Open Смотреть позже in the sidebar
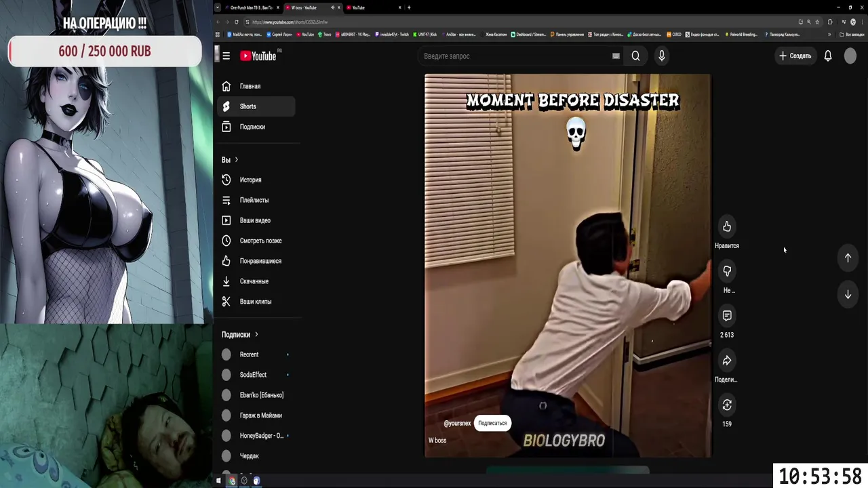The image size is (868, 488). [x=256, y=241]
